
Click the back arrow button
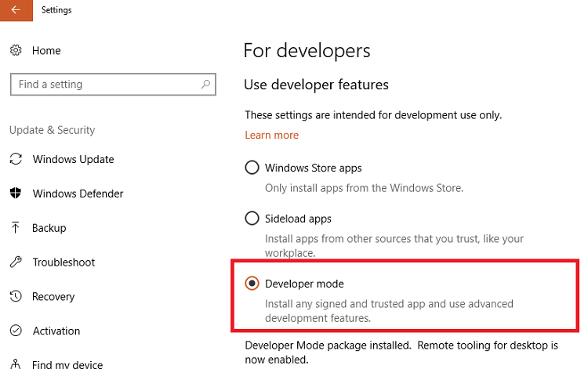(16, 9)
